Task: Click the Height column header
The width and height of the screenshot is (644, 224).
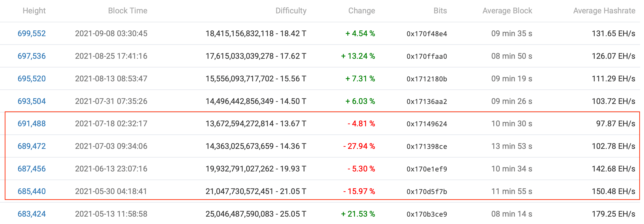Action: 34,11
